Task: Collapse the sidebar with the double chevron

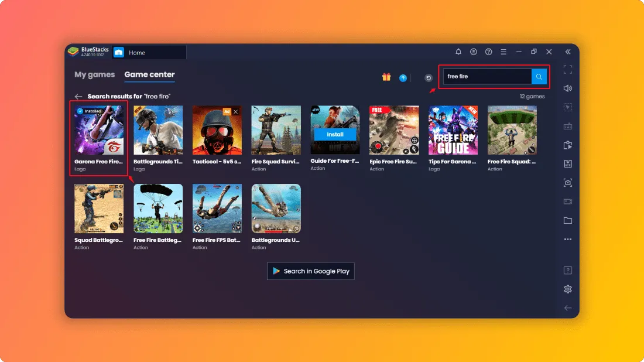Action: coord(568,52)
